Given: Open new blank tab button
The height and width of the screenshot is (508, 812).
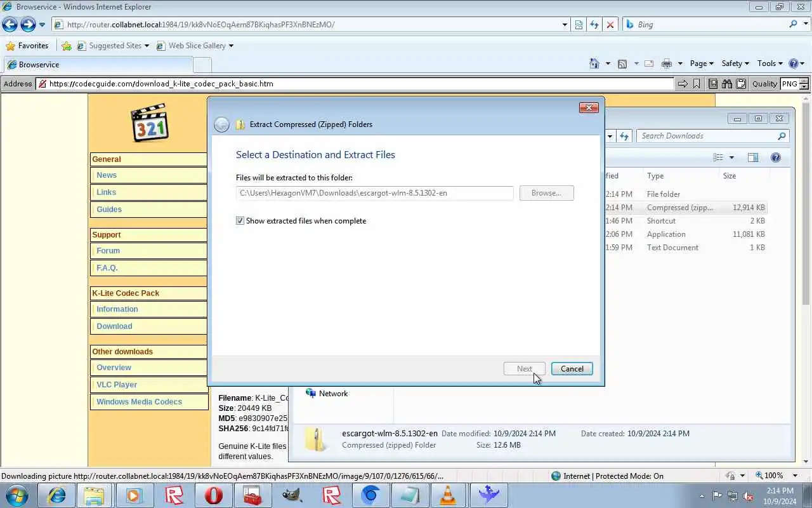Looking at the screenshot, I should (202, 65).
